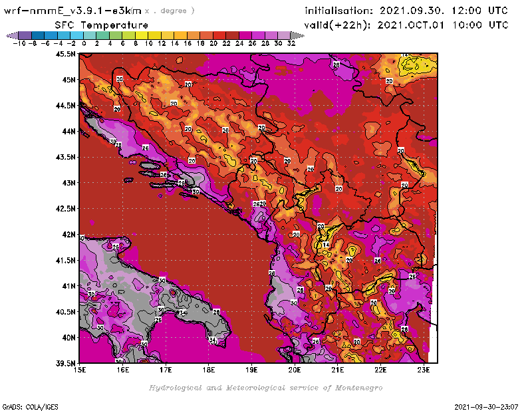This screenshot has width=532, height=411.
Task: Click the "17E" longitude label
Action: (x=166, y=370)
